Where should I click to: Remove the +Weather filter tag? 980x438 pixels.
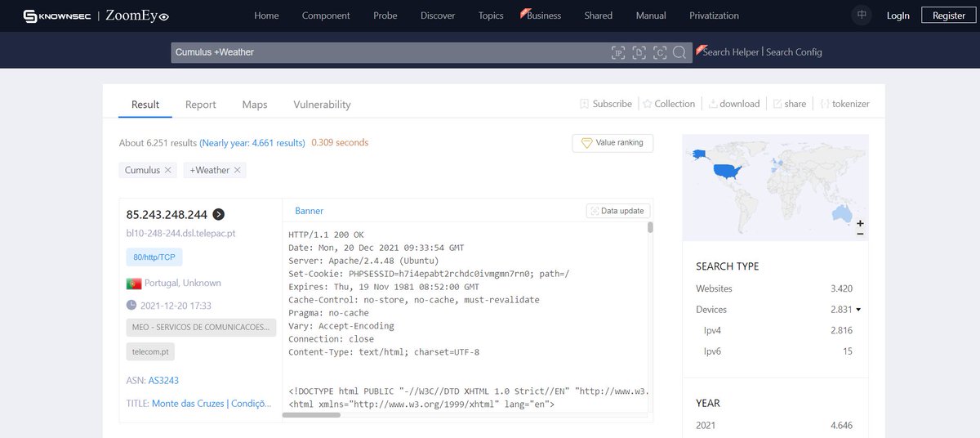coord(237,170)
